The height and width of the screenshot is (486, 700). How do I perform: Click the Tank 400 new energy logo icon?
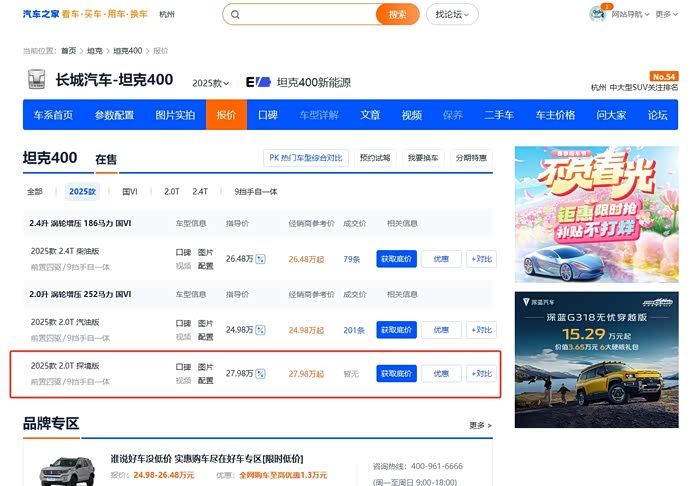258,82
